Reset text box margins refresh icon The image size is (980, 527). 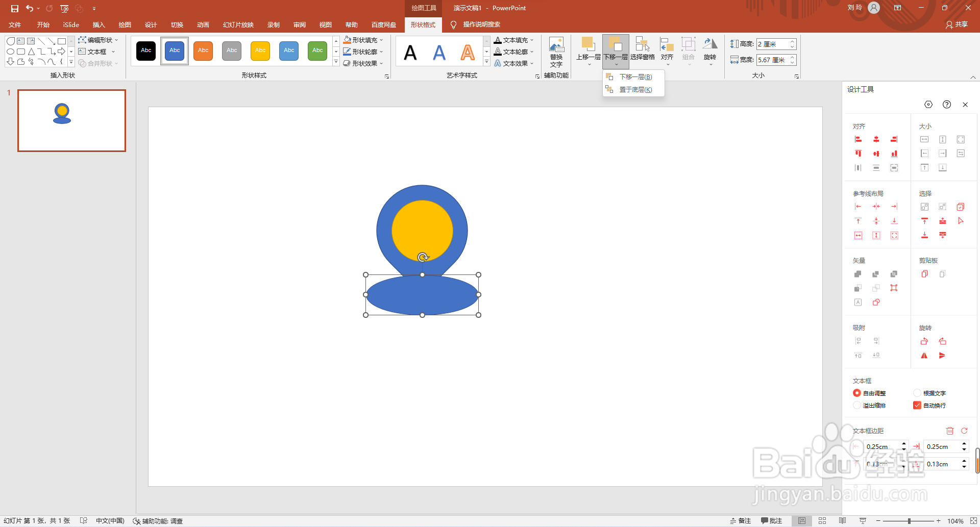click(964, 431)
